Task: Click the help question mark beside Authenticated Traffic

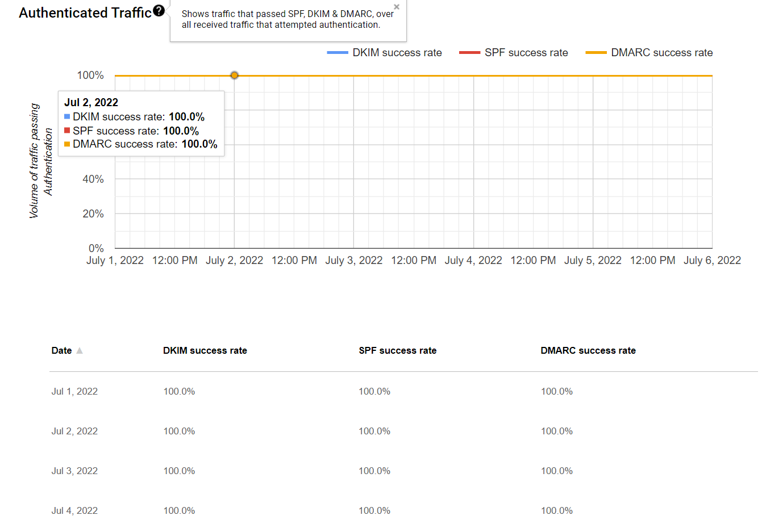Action: pyautogui.click(x=159, y=11)
